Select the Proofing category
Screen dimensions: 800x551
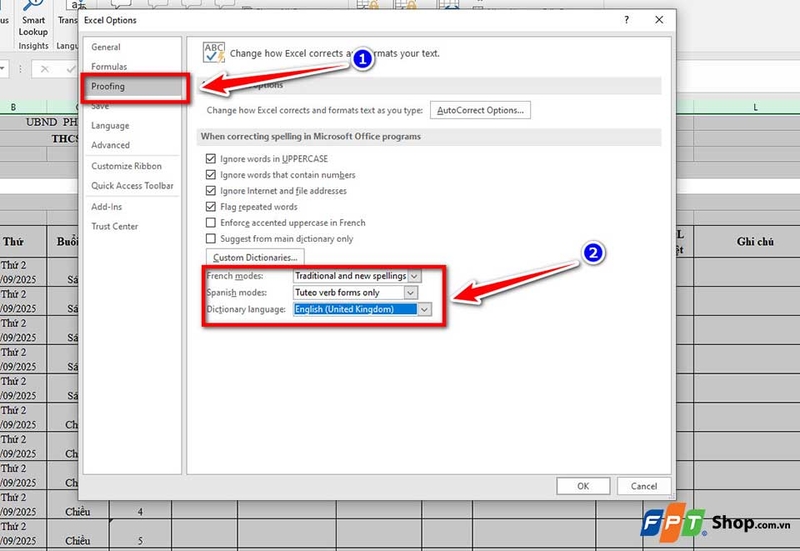(108, 86)
